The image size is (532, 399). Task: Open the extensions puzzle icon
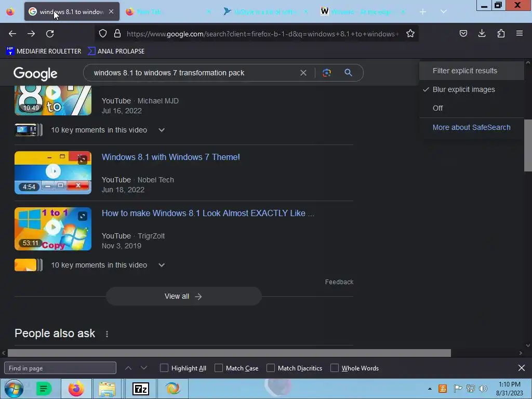[501, 33]
